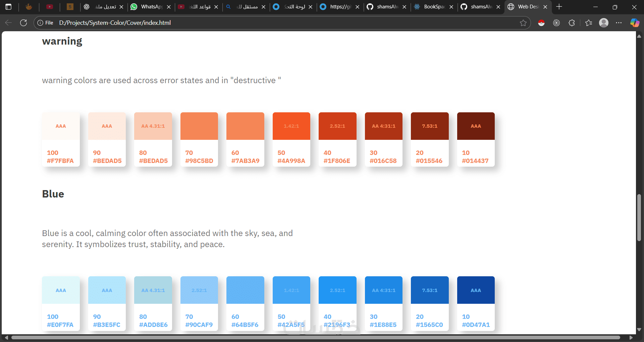
Task: Select warning swatch 50 #4A998A
Action: 291,139
